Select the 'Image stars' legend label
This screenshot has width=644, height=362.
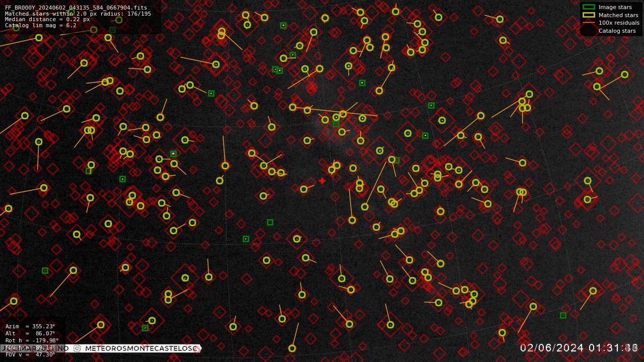point(615,7)
